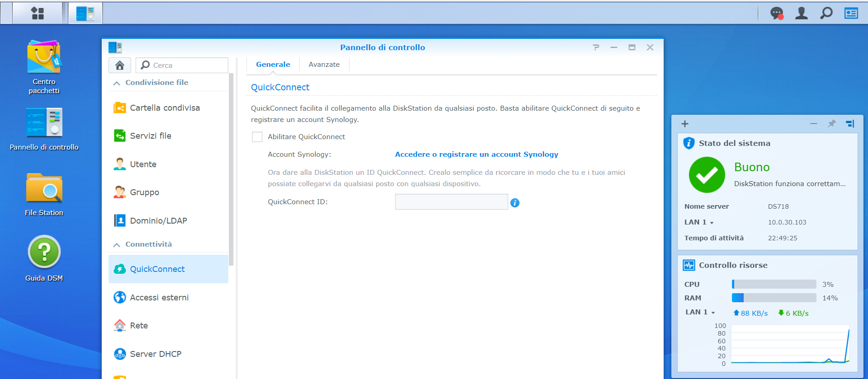The height and width of the screenshot is (379, 868).
Task: Collapse Connettività section
Action: [117, 245]
